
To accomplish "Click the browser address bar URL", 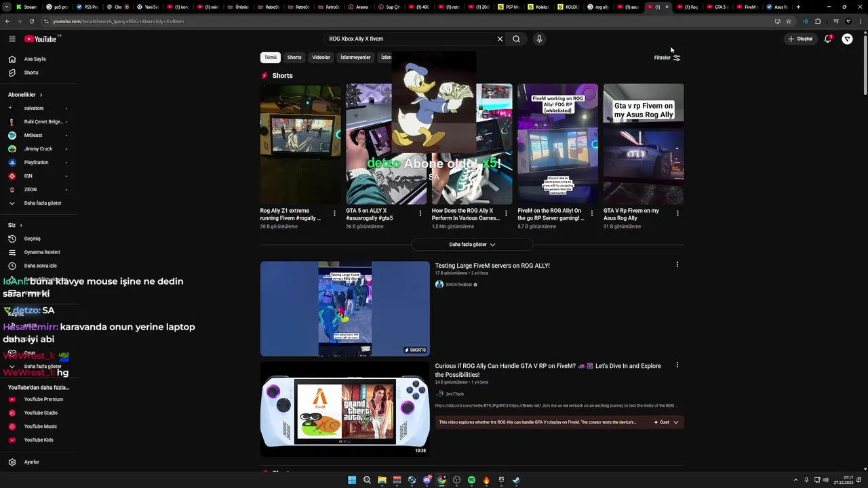I will pos(119,21).
